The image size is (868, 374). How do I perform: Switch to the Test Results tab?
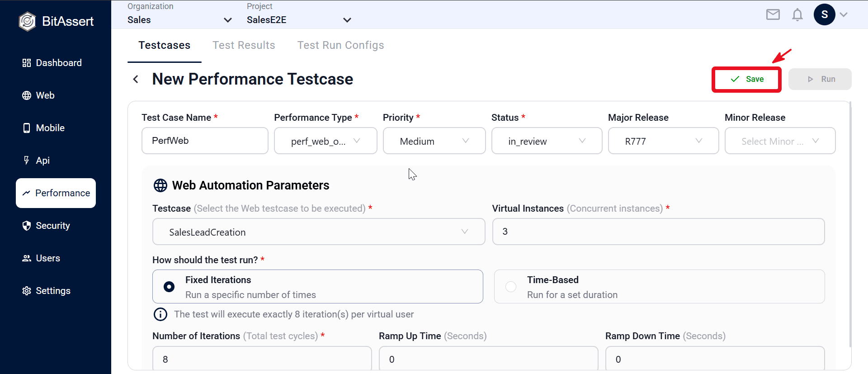pyautogui.click(x=244, y=45)
